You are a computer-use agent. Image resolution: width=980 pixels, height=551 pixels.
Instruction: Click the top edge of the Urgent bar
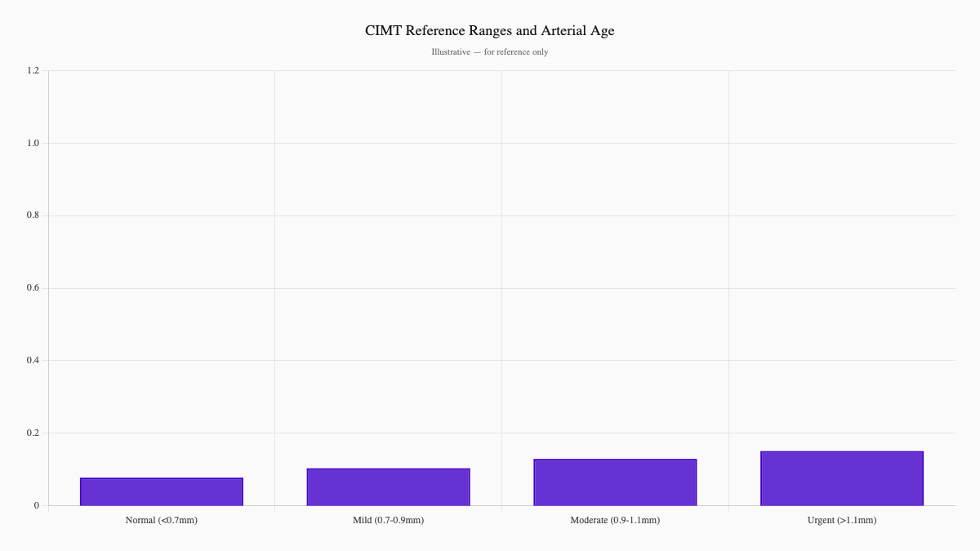(x=841, y=450)
